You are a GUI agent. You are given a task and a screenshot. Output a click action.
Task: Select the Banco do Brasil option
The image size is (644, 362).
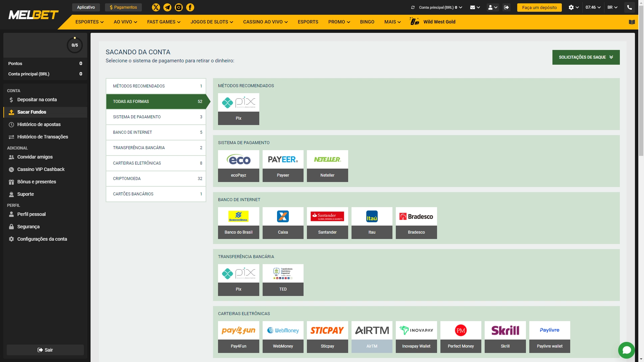tap(238, 223)
